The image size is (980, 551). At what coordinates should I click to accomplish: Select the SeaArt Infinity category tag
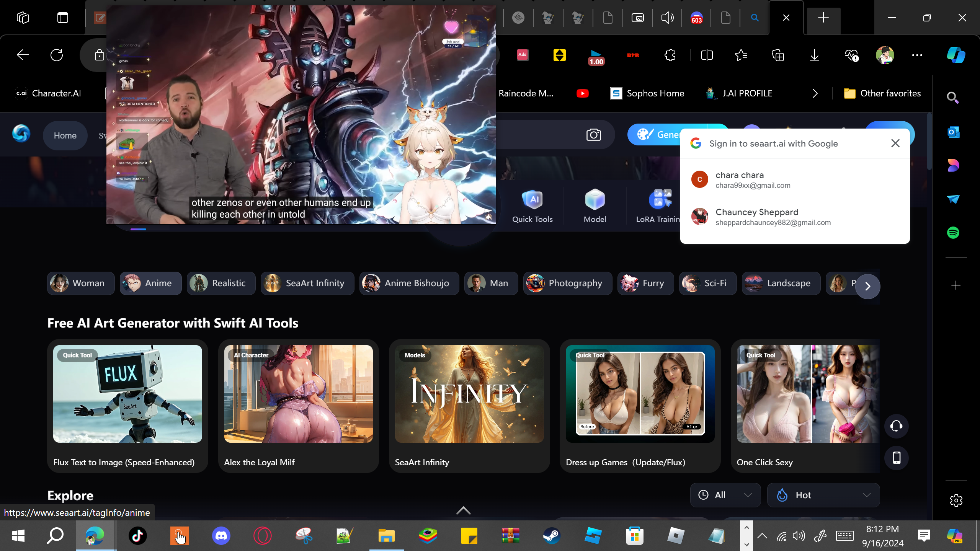[x=307, y=283]
